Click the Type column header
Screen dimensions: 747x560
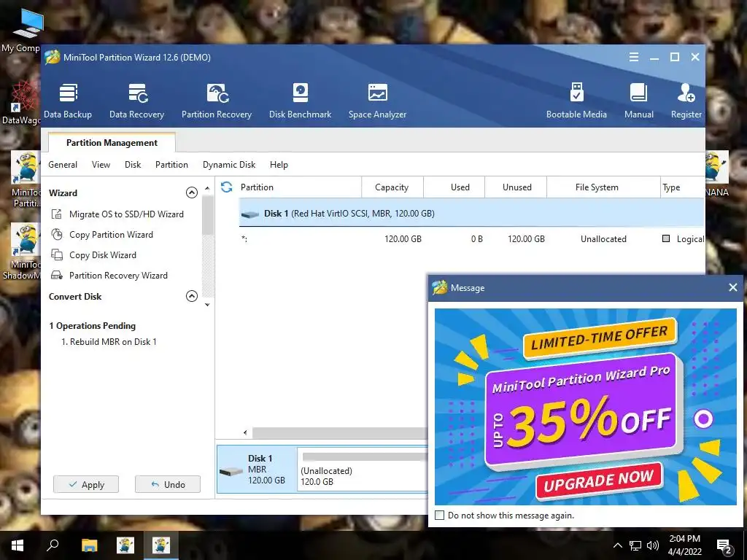pos(682,187)
